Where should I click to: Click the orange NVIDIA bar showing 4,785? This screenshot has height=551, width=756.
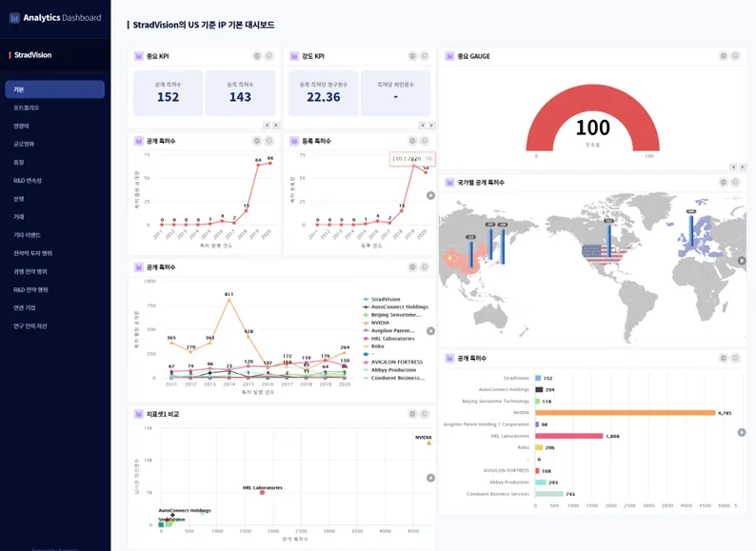point(626,413)
